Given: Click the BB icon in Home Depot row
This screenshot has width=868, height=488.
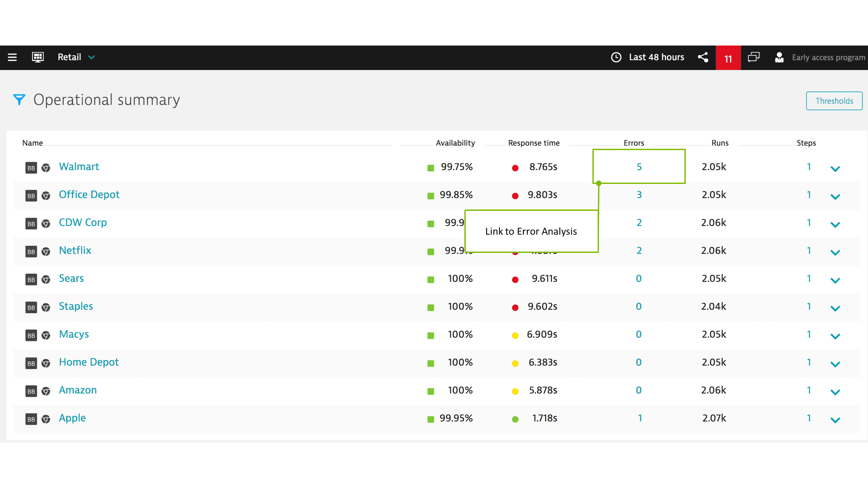Looking at the screenshot, I should point(31,364).
